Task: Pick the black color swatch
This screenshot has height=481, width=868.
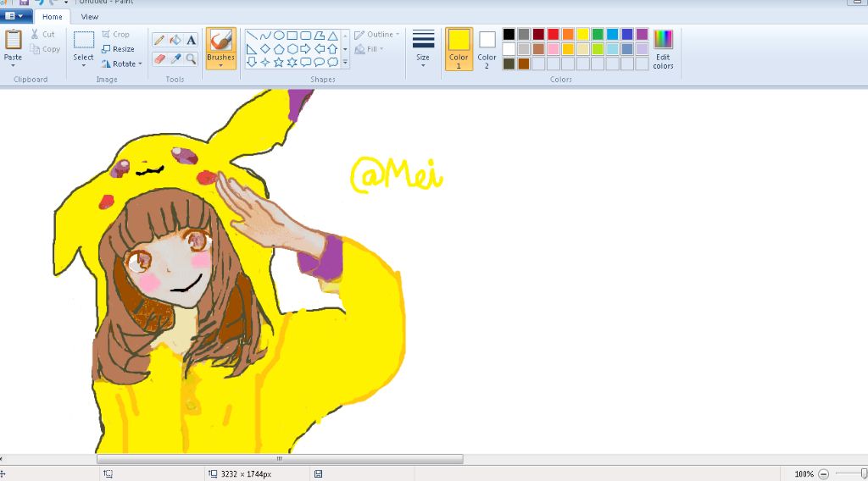Action: [x=509, y=34]
